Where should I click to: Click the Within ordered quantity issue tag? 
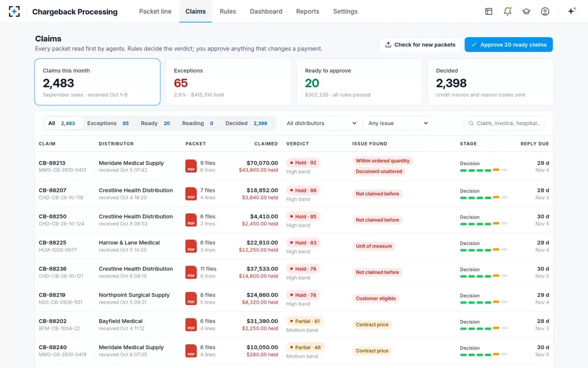point(383,161)
